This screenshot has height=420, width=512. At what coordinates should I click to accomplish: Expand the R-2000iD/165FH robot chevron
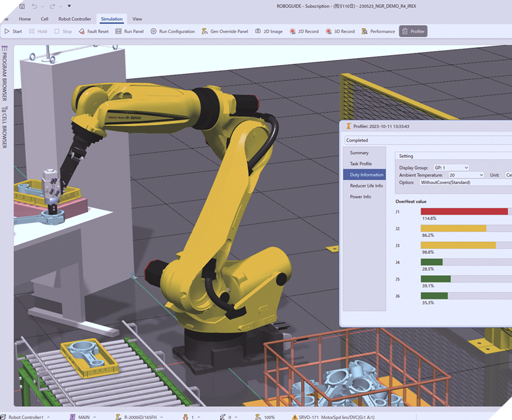161,417
